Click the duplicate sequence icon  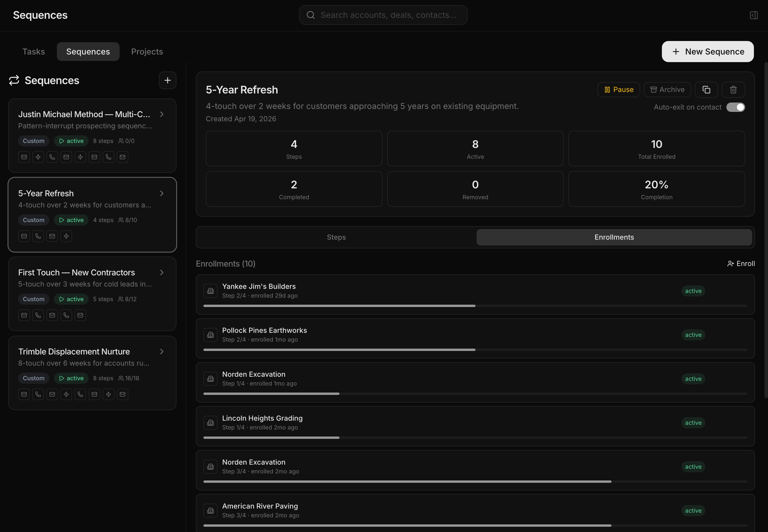706,90
